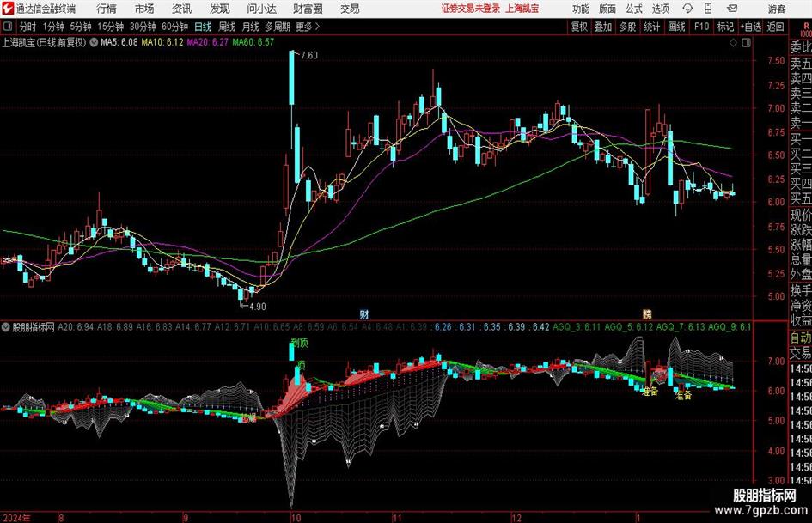Click the 画线 drawing toolbar button
Screen dimensions: 812x523
pyautogui.click(x=676, y=27)
